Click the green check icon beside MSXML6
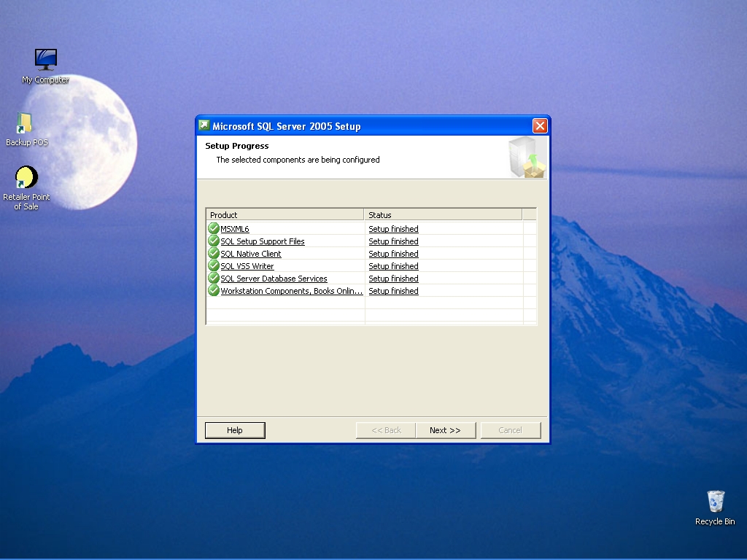This screenshot has height=560, width=747. point(214,229)
